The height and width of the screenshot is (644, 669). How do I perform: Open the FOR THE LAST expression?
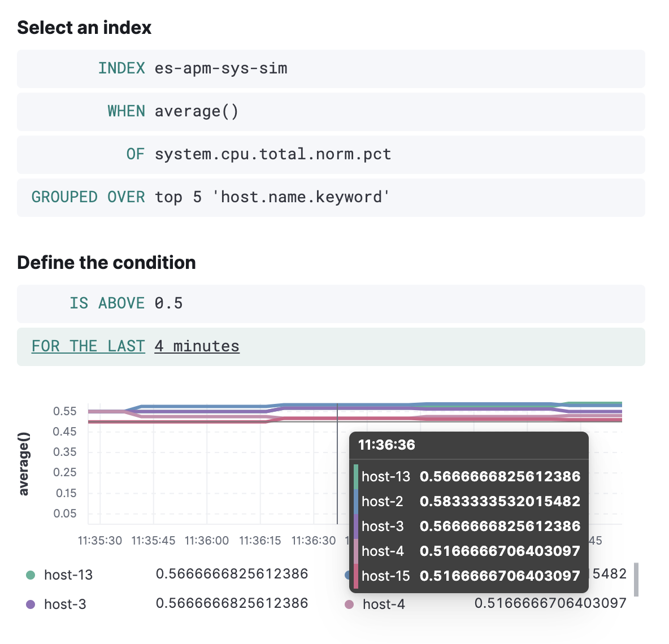tap(88, 346)
